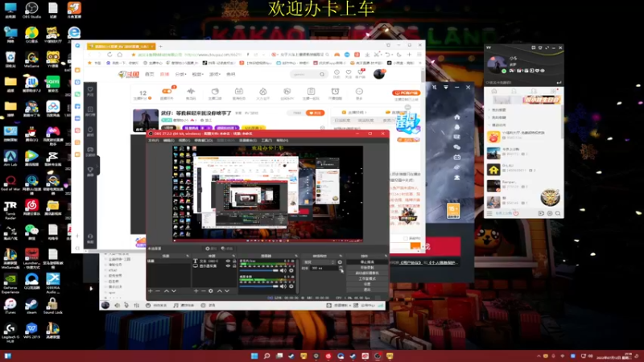Move source down in OBS sources panel
The image size is (644, 362).
[227, 291]
